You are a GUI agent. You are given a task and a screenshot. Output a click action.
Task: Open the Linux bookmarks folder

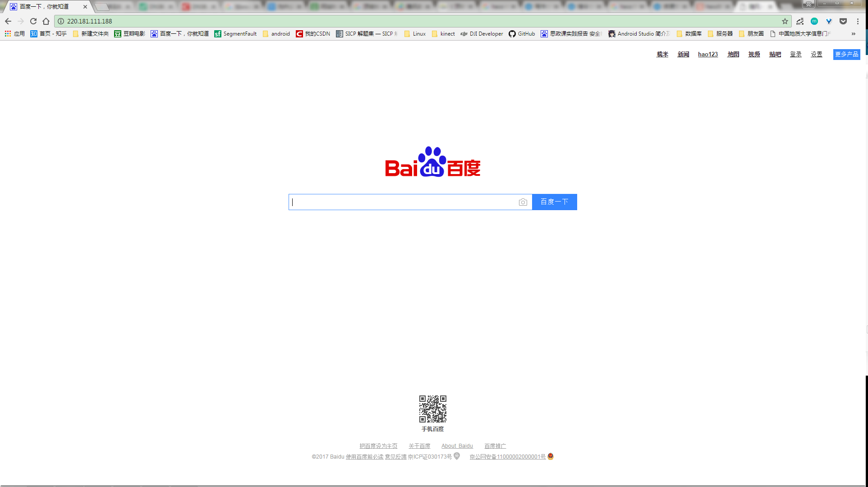click(415, 34)
